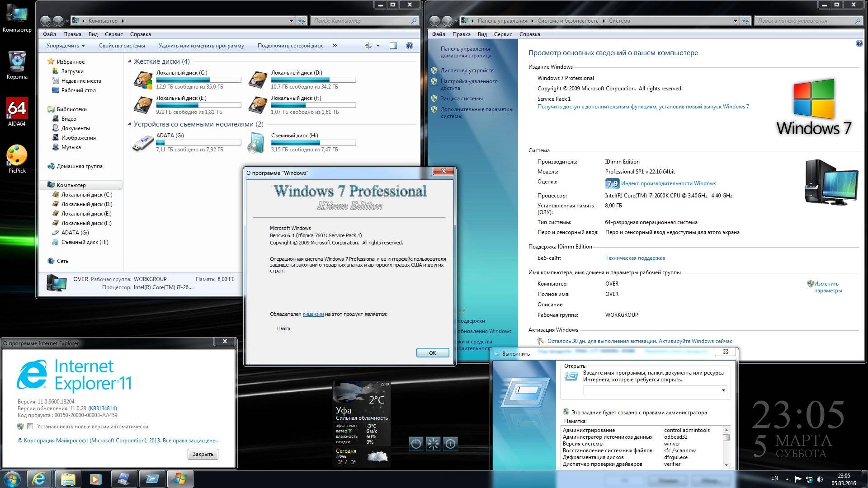This screenshot has width=868, height=488.
Task: Open Сервис menu in Explorer window
Action: 114,34
